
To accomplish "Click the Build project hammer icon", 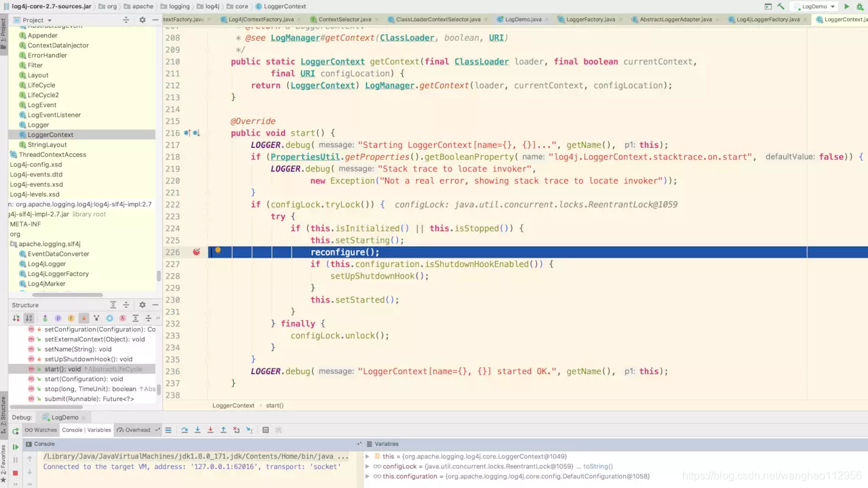I will (x=781, y=6).
